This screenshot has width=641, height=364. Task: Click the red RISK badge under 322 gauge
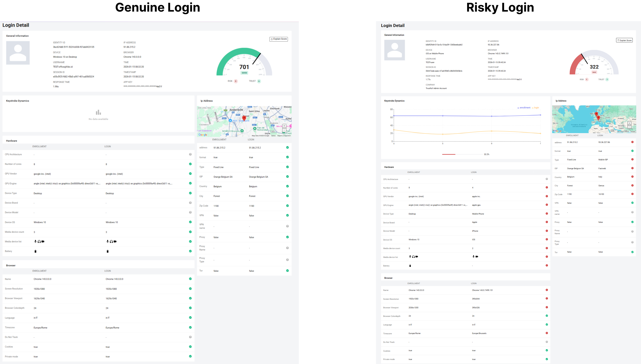click(x=586, y=79)
